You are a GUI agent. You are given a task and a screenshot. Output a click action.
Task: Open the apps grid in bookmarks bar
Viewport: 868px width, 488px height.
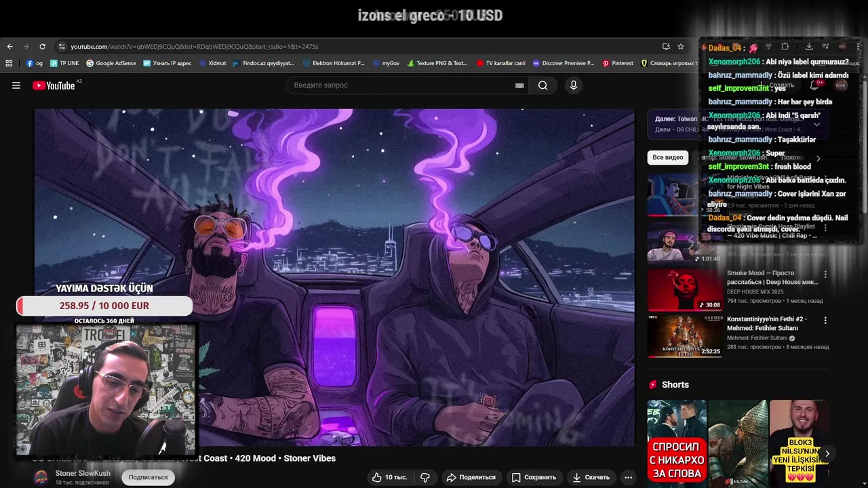point(9,63)
